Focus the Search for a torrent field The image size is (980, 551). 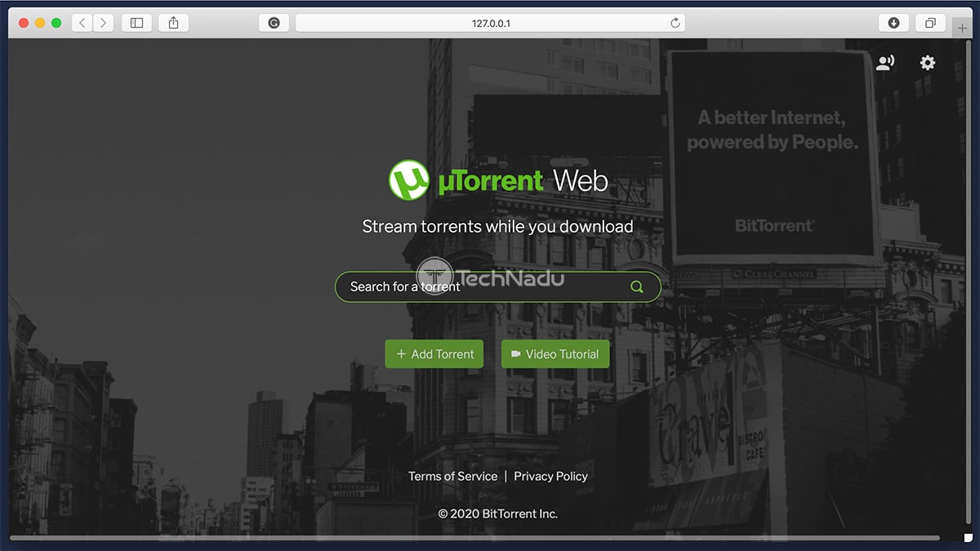[498, 287]
